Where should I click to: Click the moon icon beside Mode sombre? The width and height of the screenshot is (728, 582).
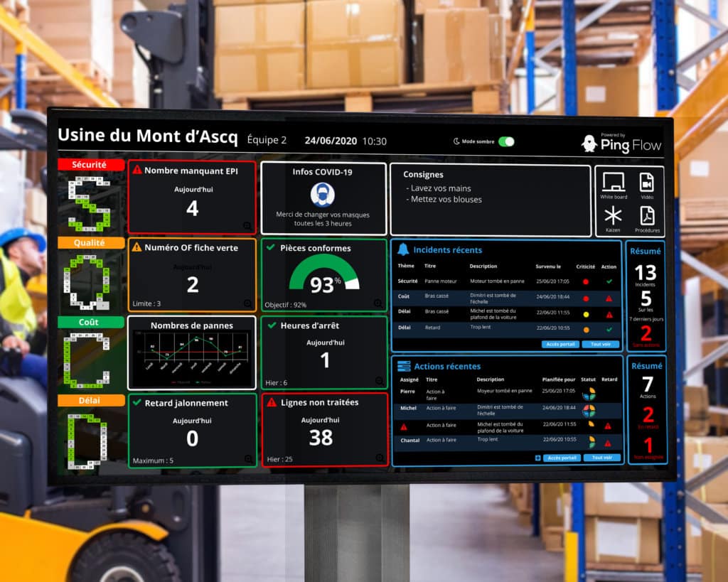(456, 141)
